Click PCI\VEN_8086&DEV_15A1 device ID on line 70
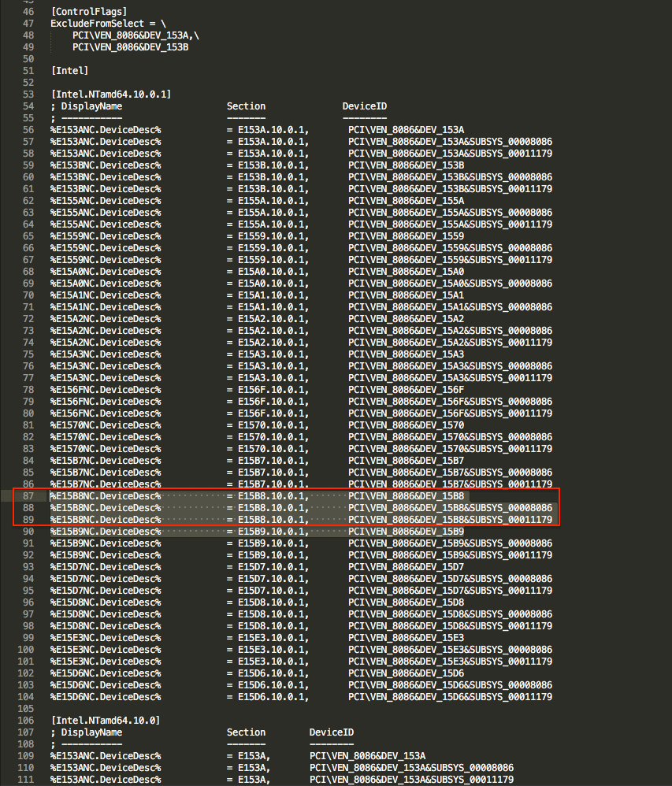672x786 pixels. tap(406, 295)
